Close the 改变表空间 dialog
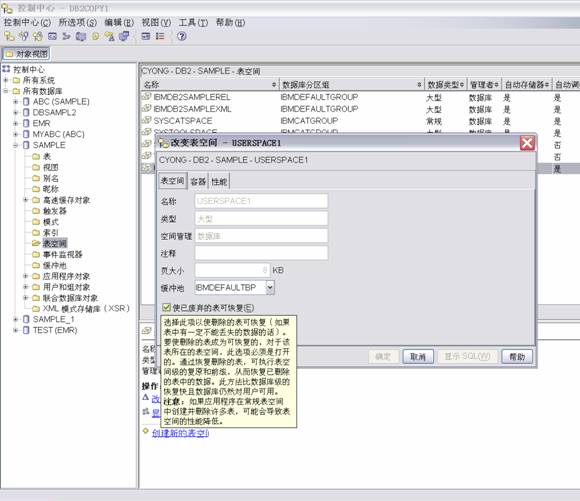Image resolution: width=580 pixels, height=501 pixels. 527,143
